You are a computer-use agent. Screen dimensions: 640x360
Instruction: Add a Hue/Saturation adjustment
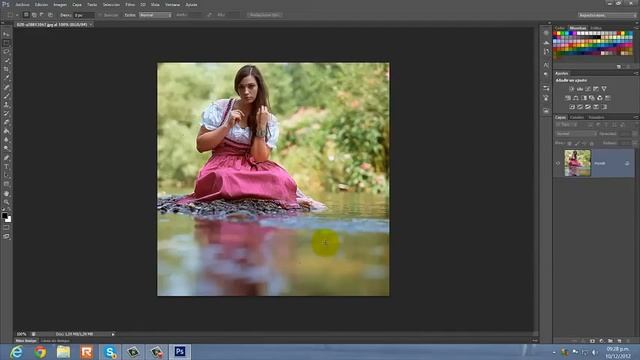pos(568,98)
